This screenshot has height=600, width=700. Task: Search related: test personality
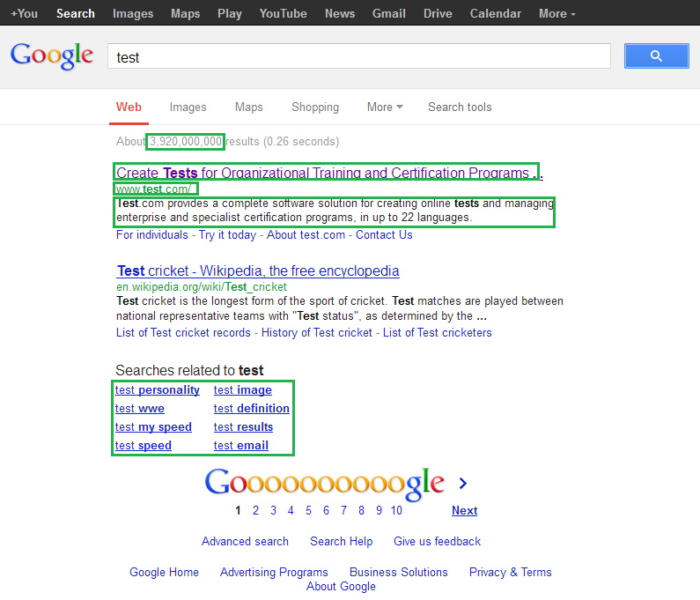click(x=157, y=390)
